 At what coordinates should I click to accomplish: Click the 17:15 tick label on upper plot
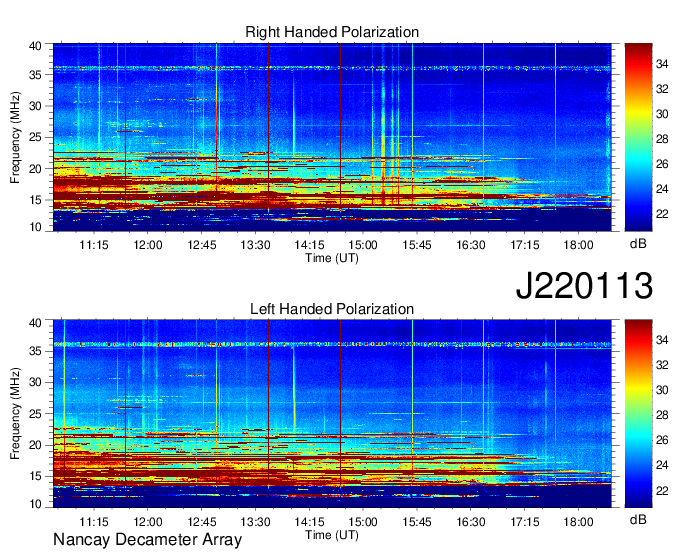tap(525, 245)
